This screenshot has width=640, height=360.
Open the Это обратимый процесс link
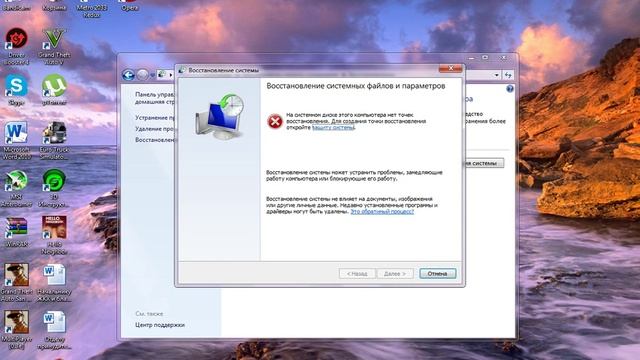coord(382,211)
